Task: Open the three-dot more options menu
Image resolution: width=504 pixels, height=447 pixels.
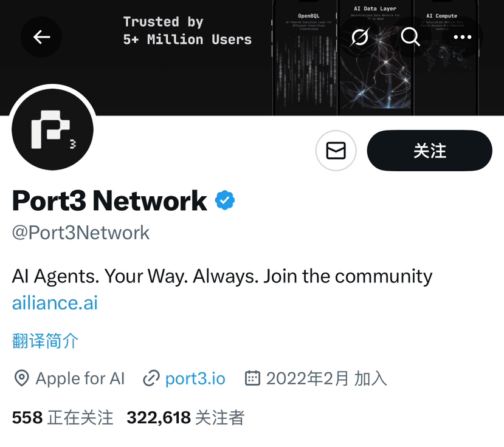Action: click(x=462, y=37)
